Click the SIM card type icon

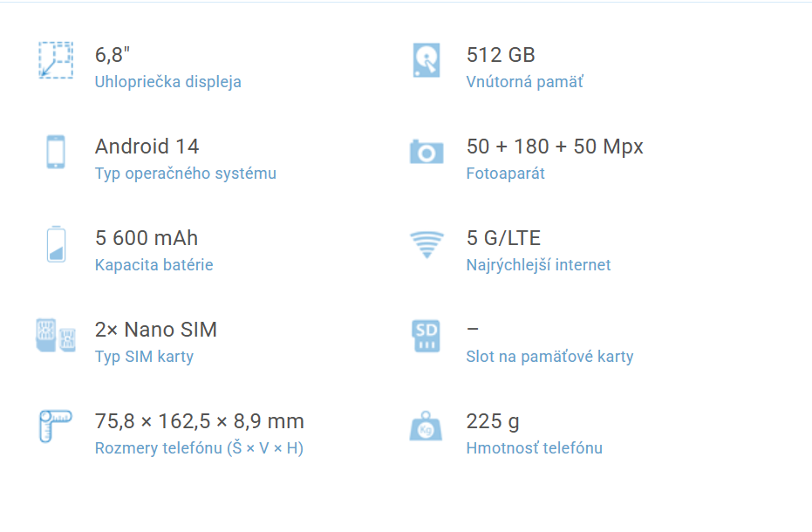(56, 336)
